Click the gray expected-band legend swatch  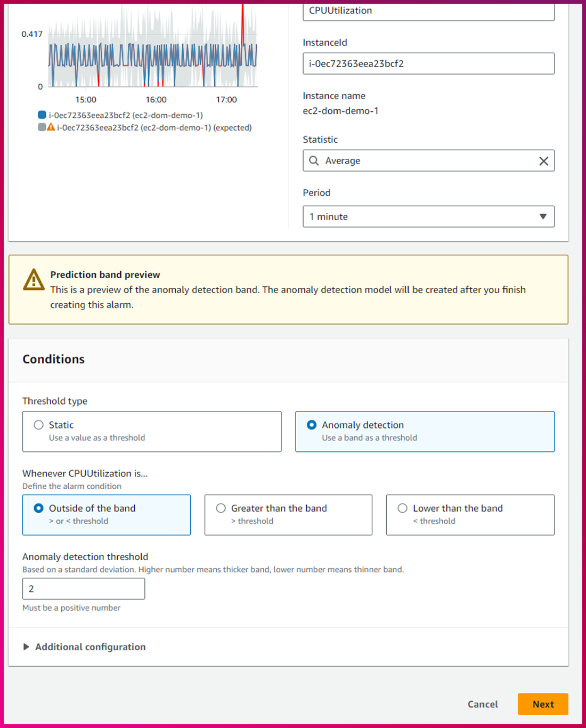(42, 127)
